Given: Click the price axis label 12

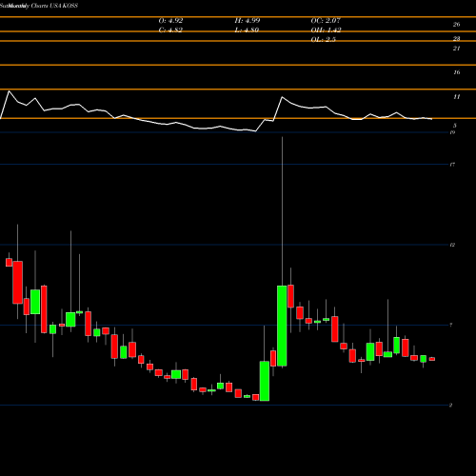Looking at the screenshot, I should pos(452,245).
